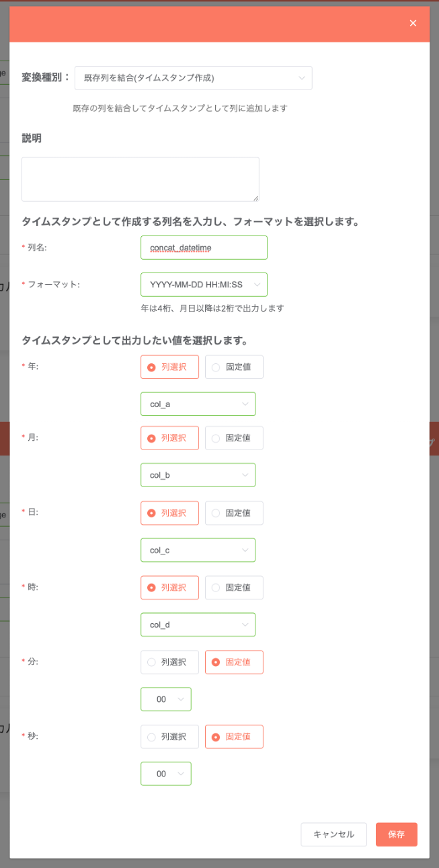
Task: Open the col_c column dropdown
Action: 198,550
